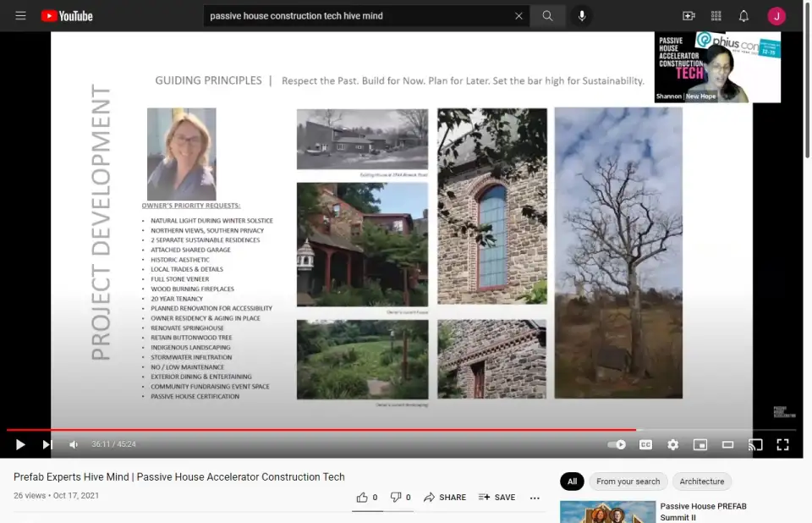
Task: Mute the video volume
Action: coord(74,444)
